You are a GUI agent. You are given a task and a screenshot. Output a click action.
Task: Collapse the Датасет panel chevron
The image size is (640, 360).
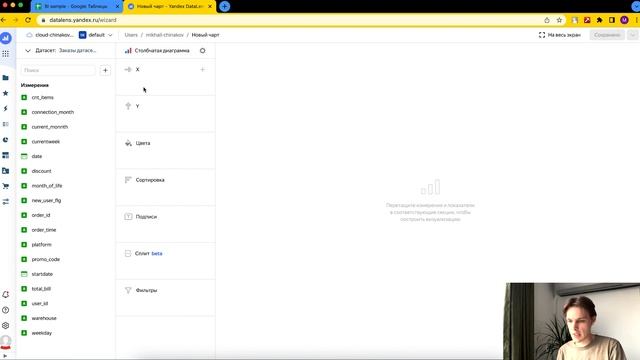pos(28,51)
